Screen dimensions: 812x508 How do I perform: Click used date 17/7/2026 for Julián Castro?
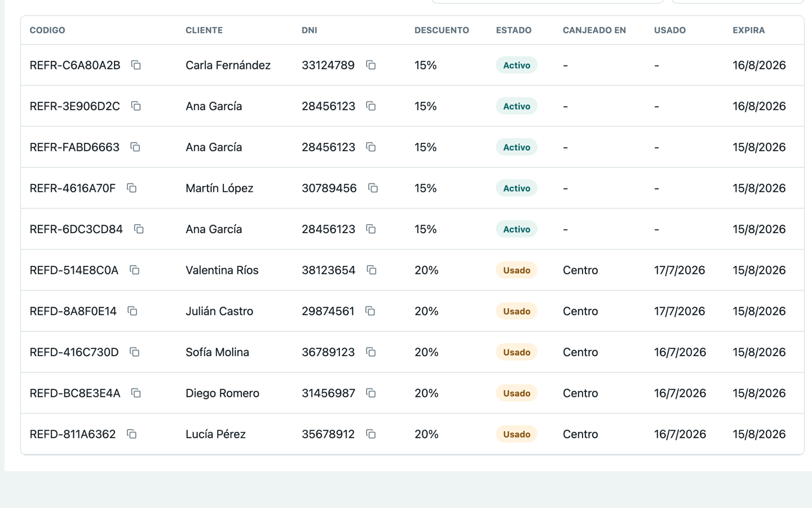679,311
